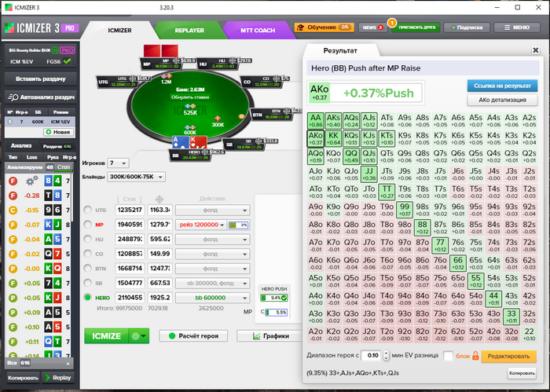Open the HERO bb 600000 action dropdown

point(213,298)
